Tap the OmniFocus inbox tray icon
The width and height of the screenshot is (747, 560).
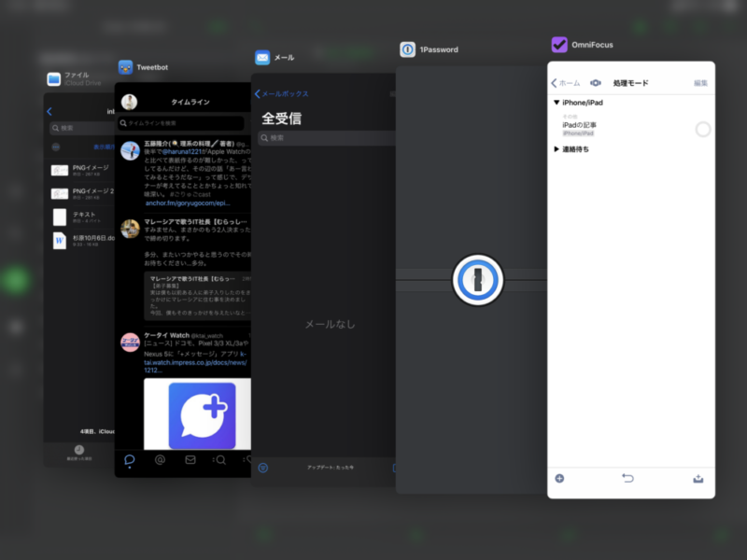pos(698,479)
